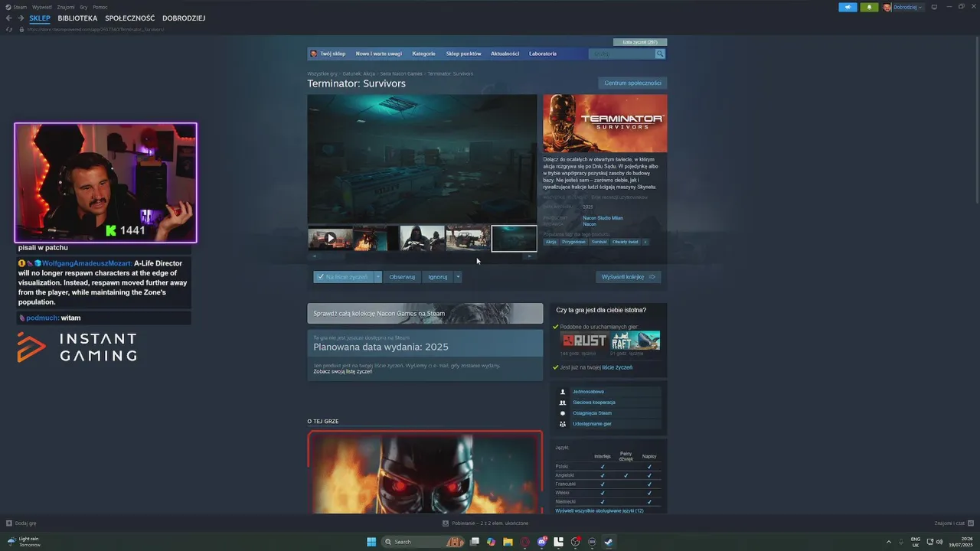Show hidden system tray icons chevron

pyautogui.click(x=889, y=542)
